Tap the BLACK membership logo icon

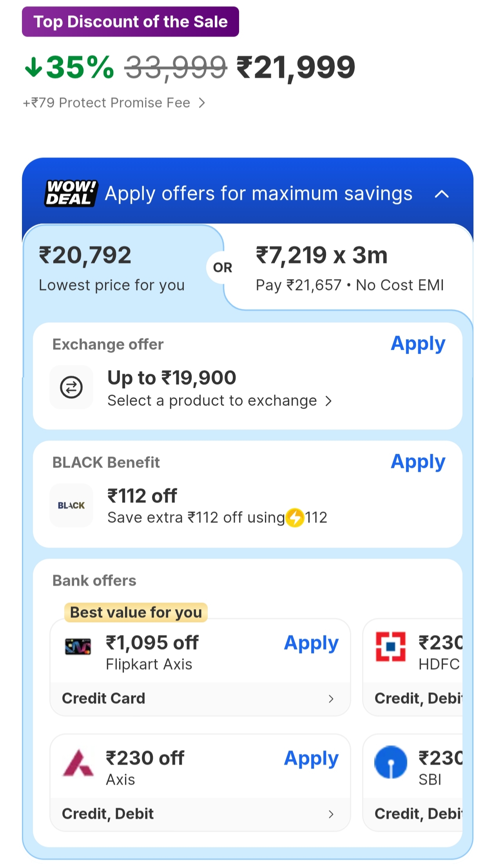pos(71,505)
